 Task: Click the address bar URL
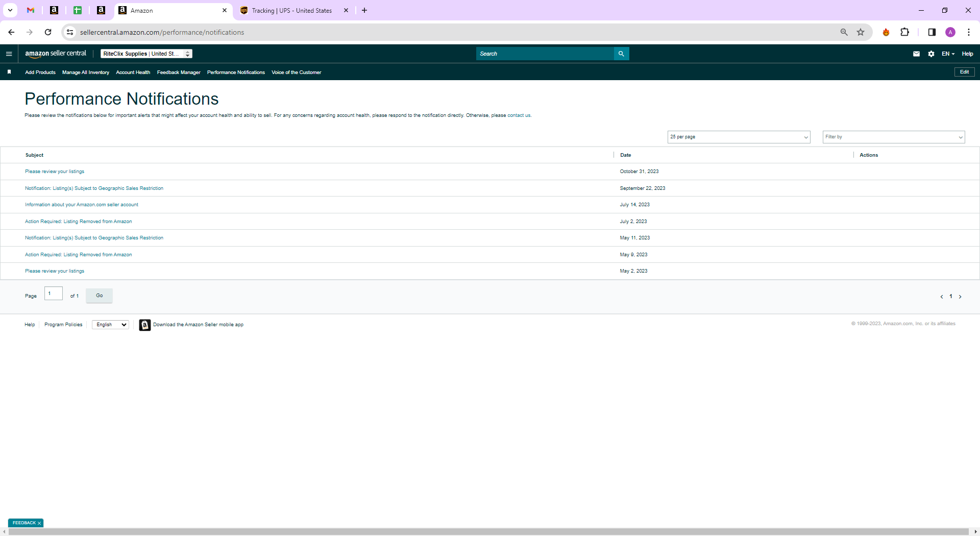coord(162,32)
